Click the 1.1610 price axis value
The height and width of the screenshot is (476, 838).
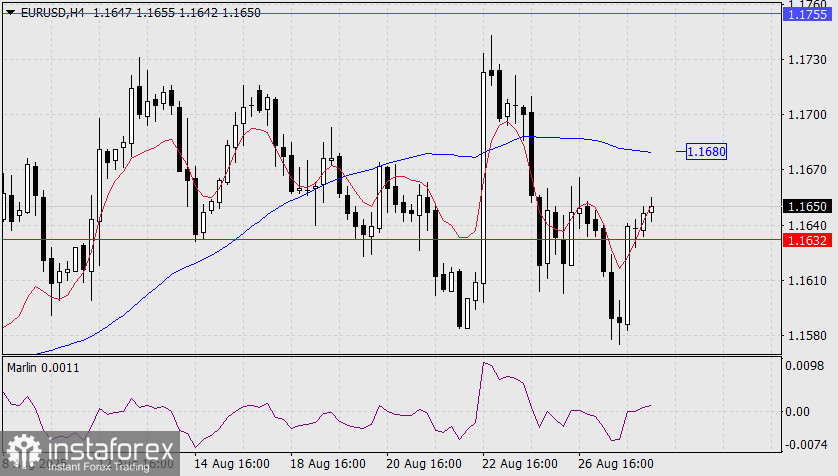pos(807,280)
